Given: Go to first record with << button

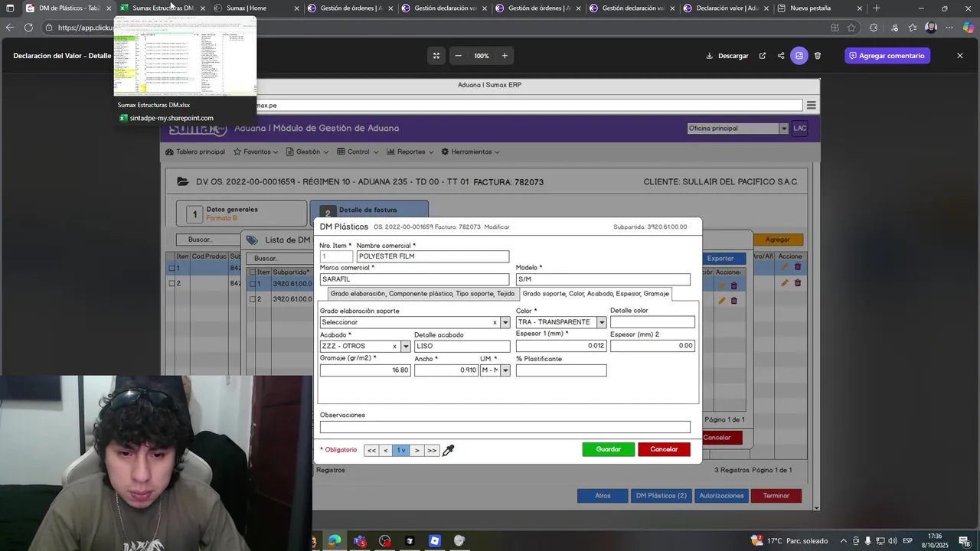Looking at the screenshot, I should point(371,450).
